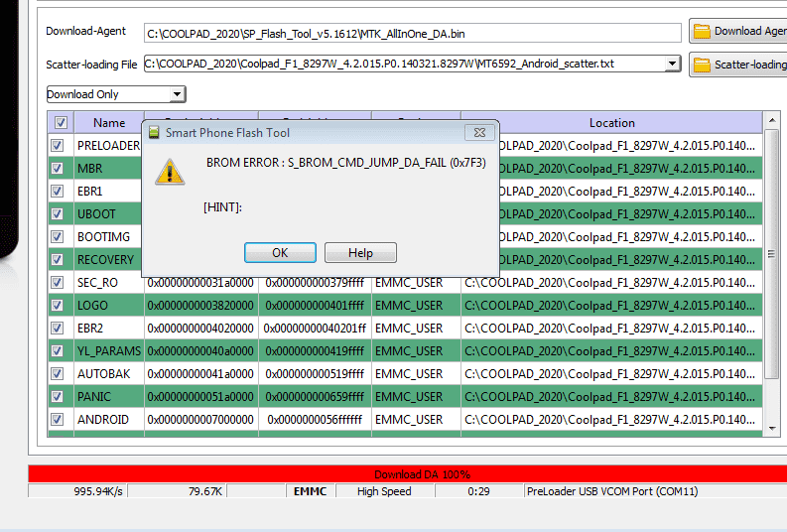This screenshot has width=787, height=532.
Task: Click the ANDROID row location path
Action: tap(609, 420)
